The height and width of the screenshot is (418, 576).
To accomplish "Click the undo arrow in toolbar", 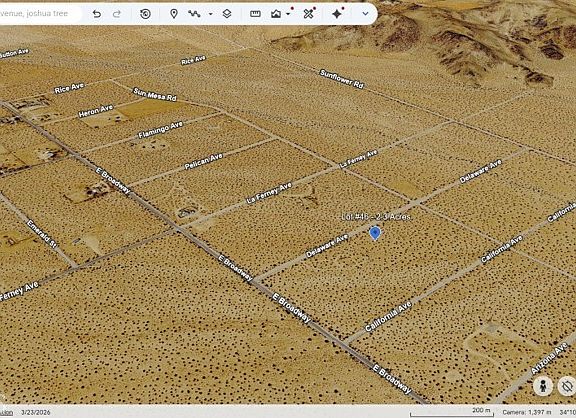I will tap(97, 14).
